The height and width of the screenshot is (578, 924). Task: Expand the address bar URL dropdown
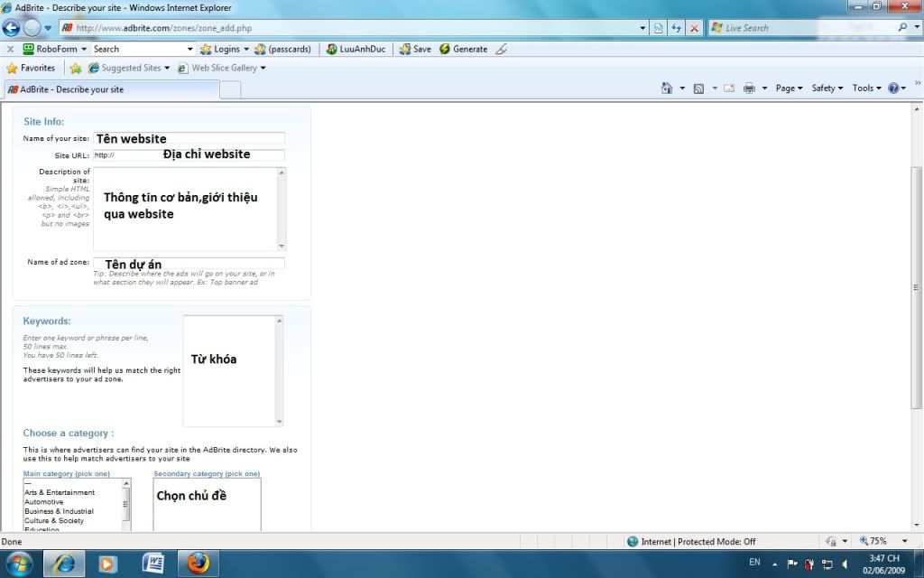click(642, 28)
